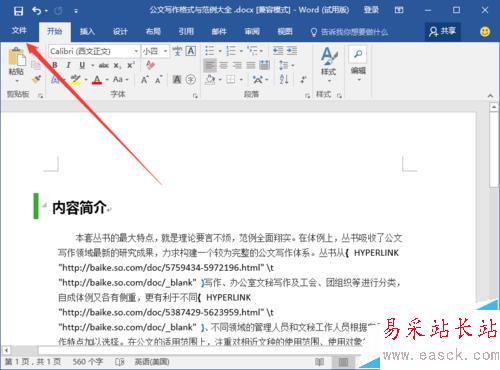Select align right button

pos(237,65)
